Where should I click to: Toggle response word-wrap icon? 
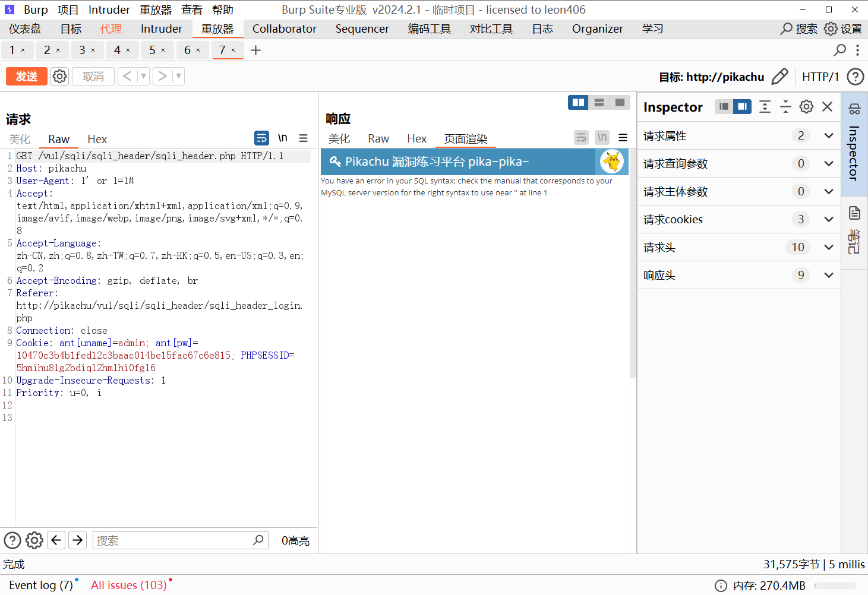tap(581, 138)
